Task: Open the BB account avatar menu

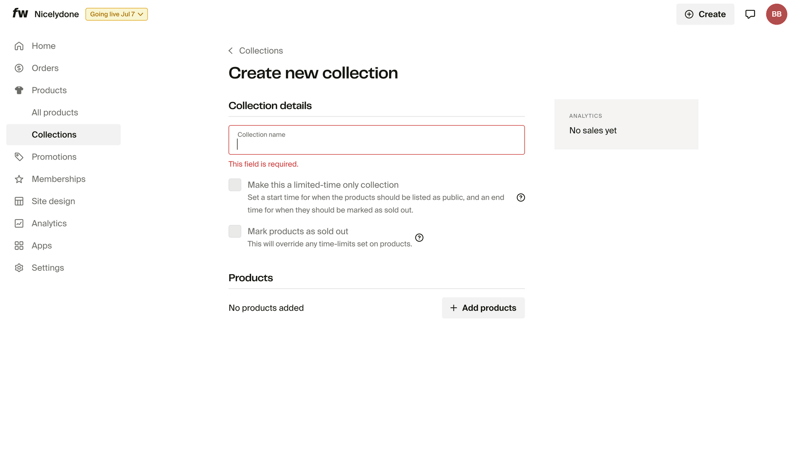Action: pos(776,14)
